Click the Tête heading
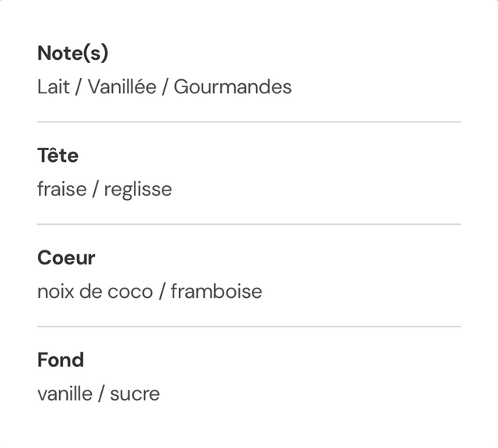Screen dimensions: 498x448 58,156
